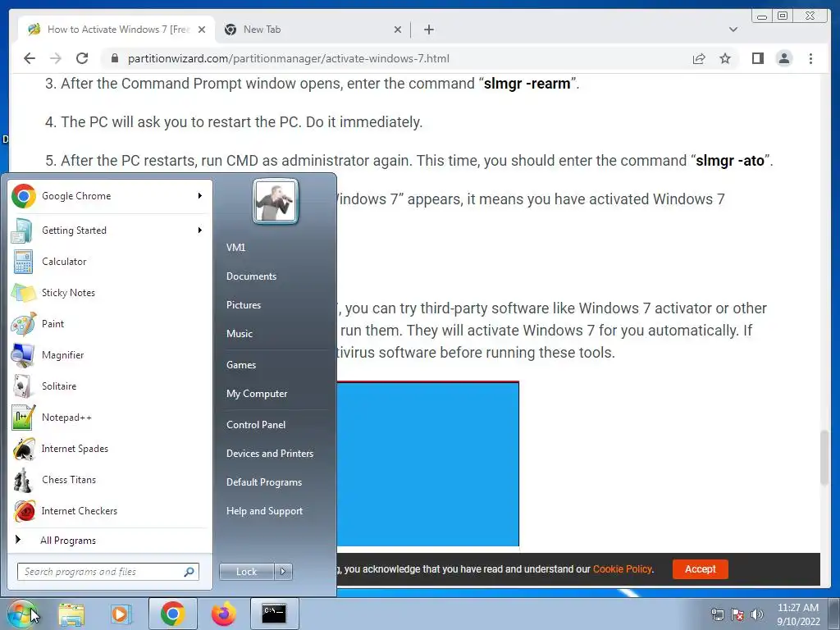Open the Calculator program icon
Viewport: 840px width, 630px height.
23,262
